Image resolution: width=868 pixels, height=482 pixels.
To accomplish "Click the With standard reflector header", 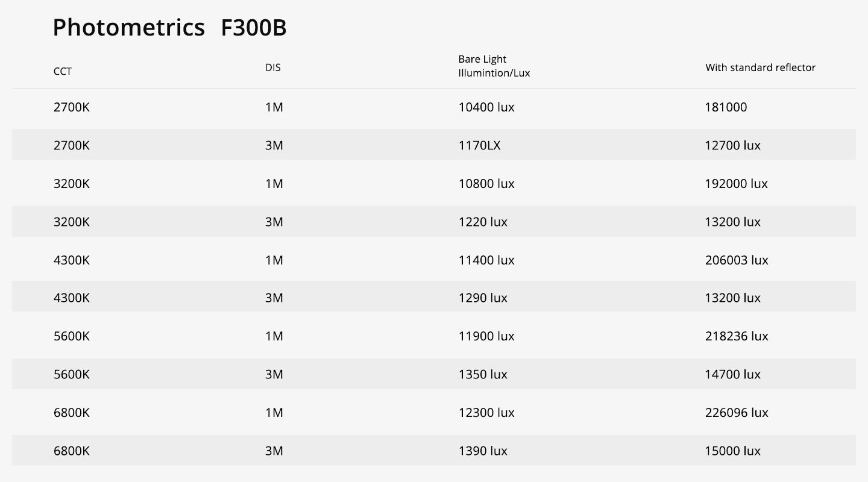I will 760,67.
